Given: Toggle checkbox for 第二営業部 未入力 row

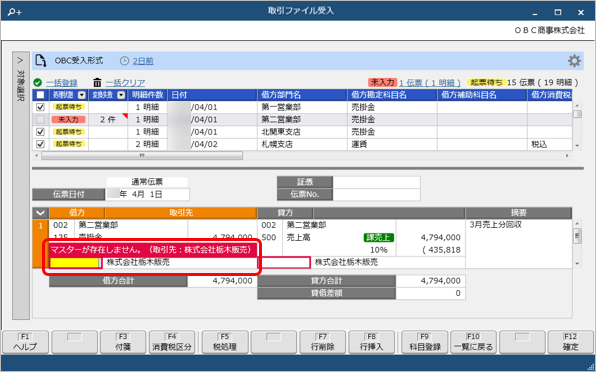Looking at the screenshot, I should 40,120.
